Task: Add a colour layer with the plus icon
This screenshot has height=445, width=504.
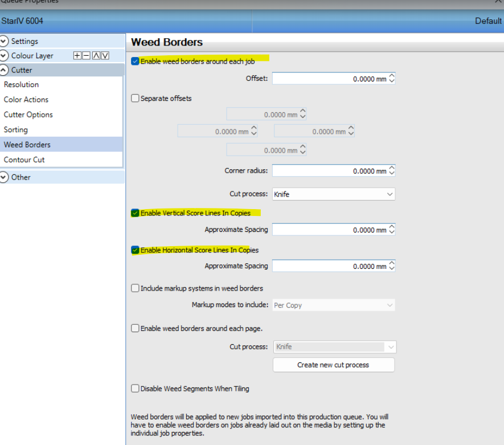Action: pos(77,56)
